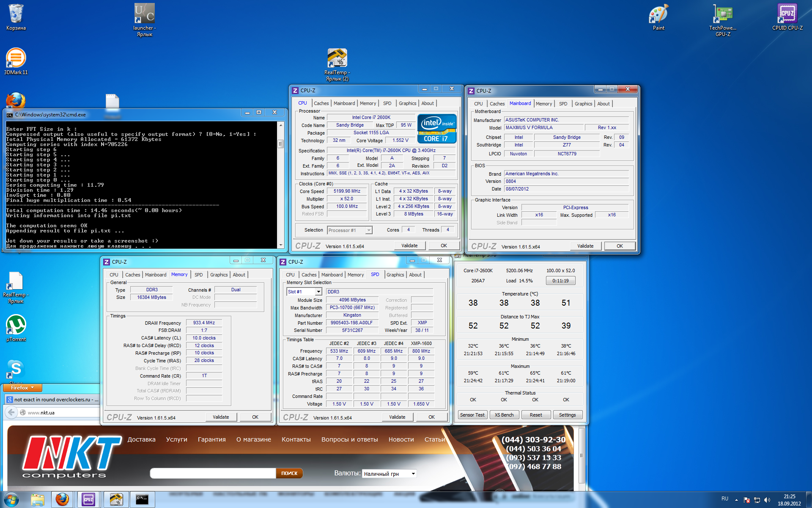Open Гарантия link on NKT site
The width and height of the screenshot is (812, 508).
[212, 439]
